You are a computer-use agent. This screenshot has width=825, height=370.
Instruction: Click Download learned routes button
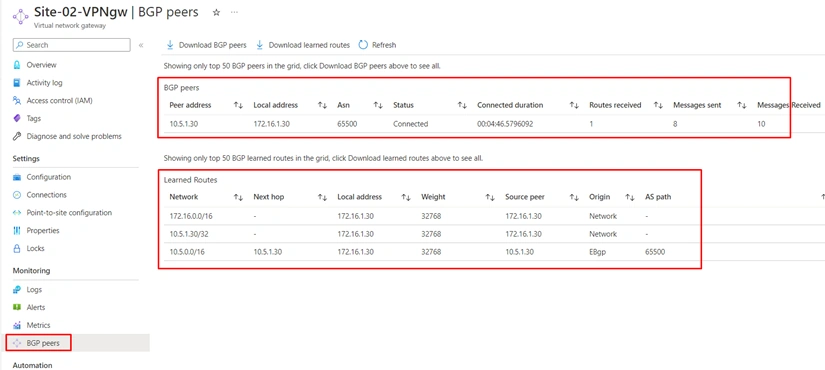[x=303, y=45]
